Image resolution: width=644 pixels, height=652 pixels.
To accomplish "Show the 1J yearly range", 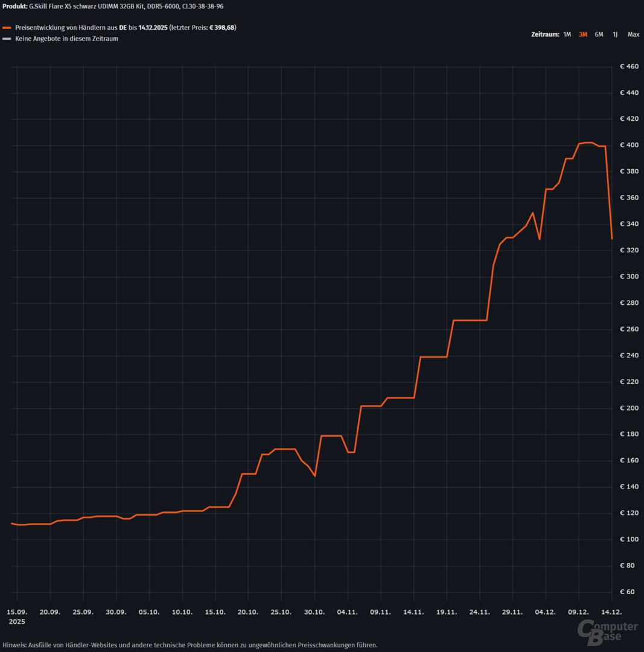I will pyautogui.click(x=615, y=34).
